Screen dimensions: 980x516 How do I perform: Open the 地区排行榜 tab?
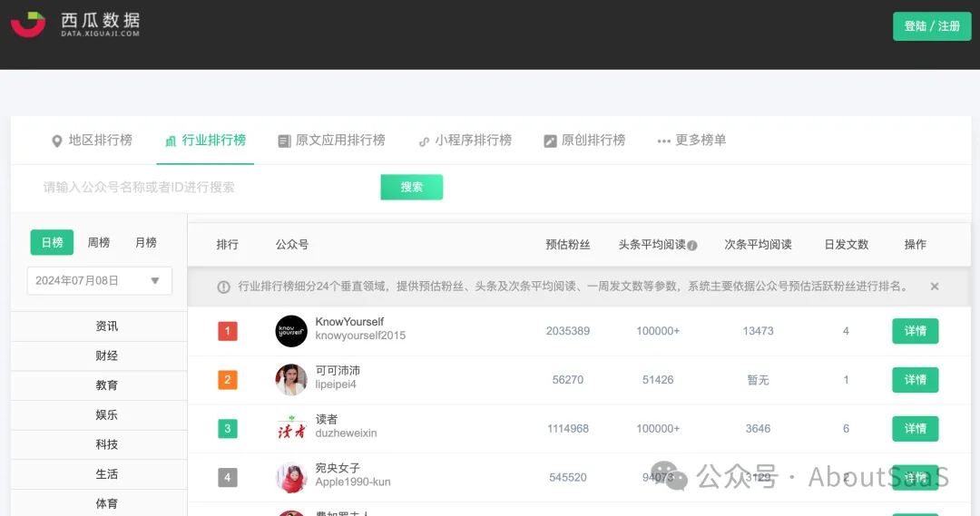tap(92, 141)
